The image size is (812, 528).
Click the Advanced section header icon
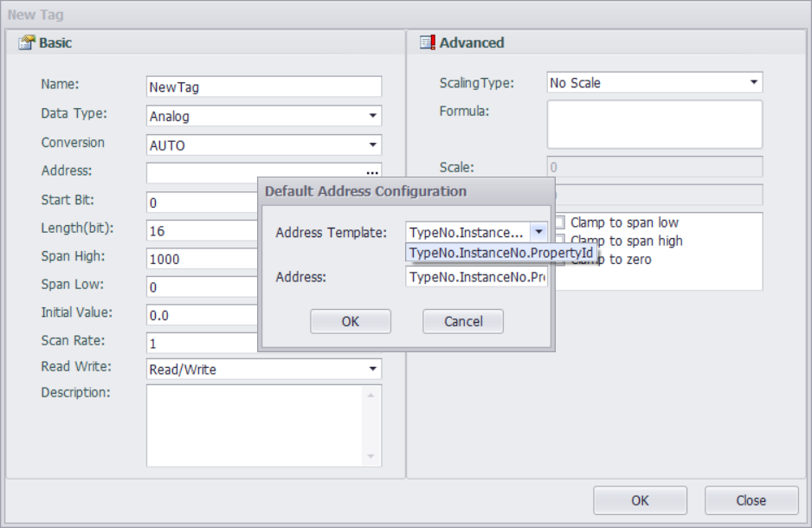pos(428,42)
